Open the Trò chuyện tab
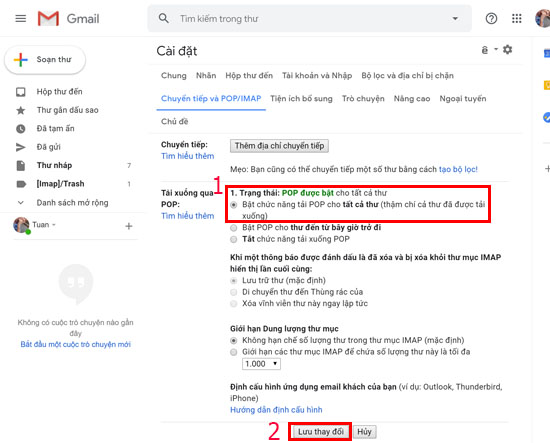 [x=363, y=99]
